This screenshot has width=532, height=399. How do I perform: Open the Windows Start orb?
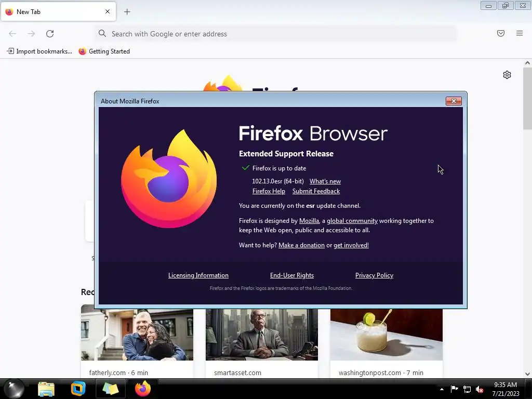(14, 389)
